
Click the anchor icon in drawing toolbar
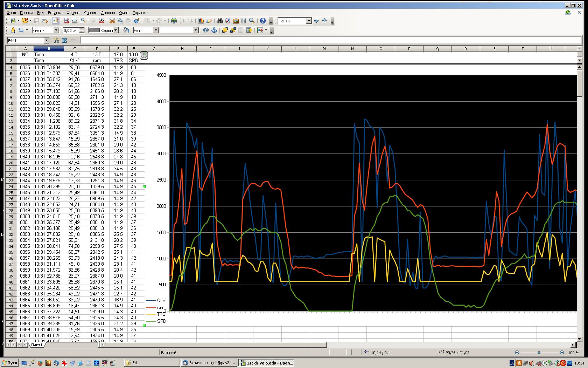[214, 30]
